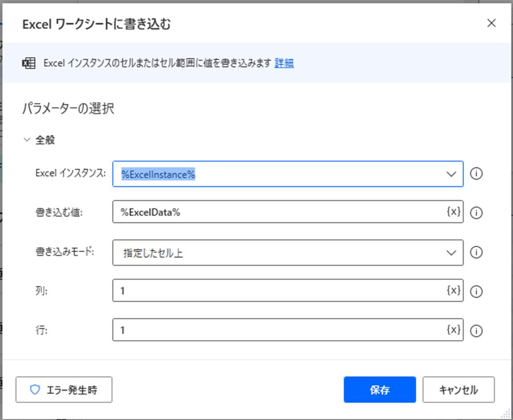Open the エラー発生時 settings button

point(64,390)
